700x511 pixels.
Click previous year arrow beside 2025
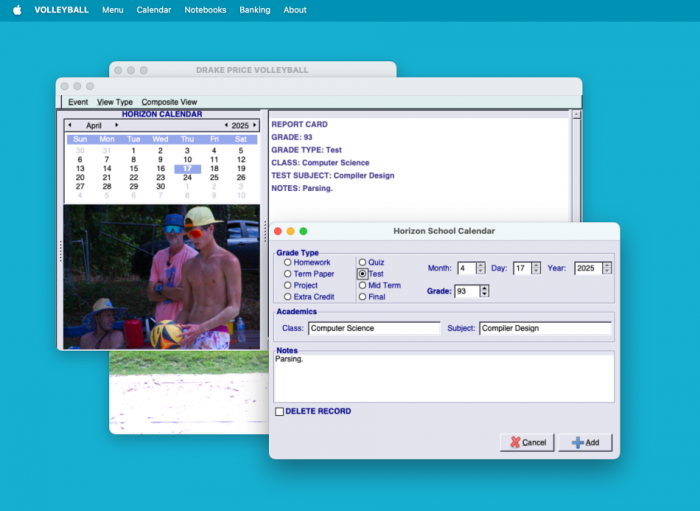[x=226, y=125]
